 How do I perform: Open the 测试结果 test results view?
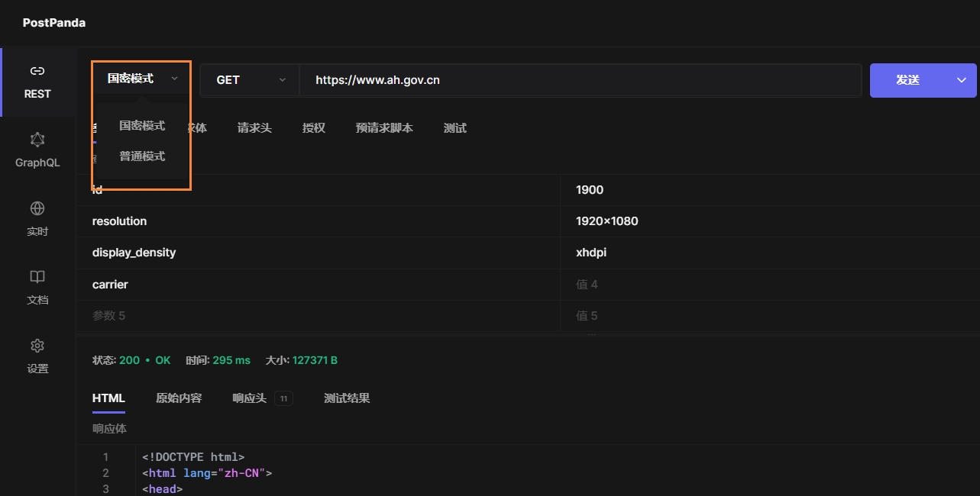347,398
